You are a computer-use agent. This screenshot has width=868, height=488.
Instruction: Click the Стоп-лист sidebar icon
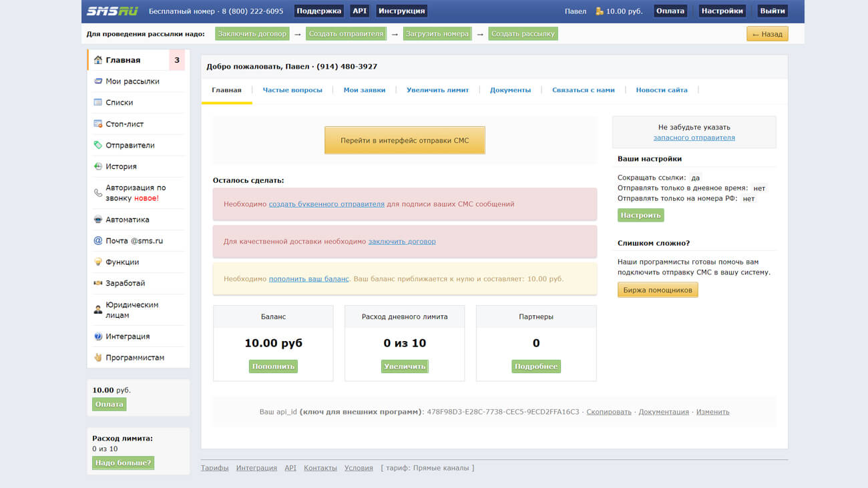tap(98, 124)
